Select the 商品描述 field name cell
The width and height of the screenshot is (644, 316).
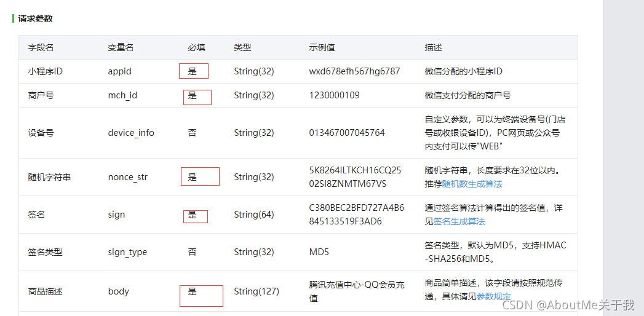45,292
